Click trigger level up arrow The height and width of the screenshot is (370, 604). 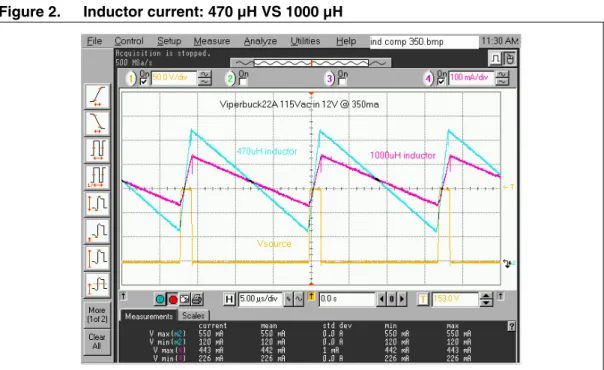click(x=486, y=296)
